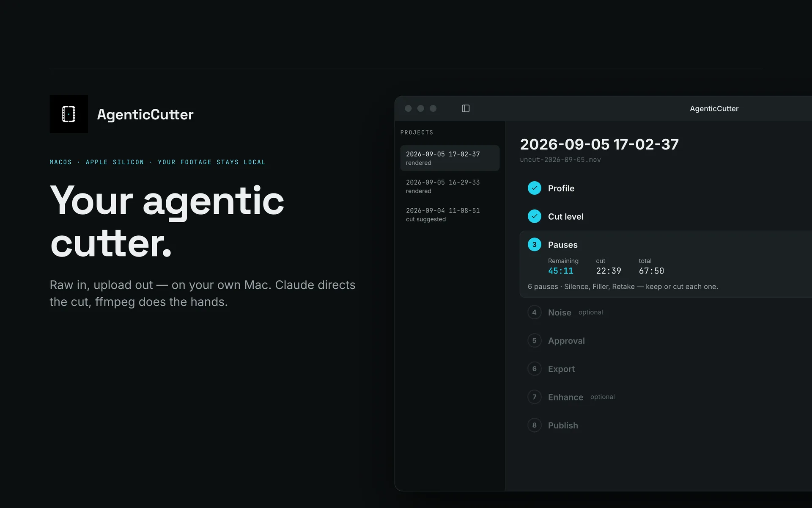
Task: Open project 2026-09-04 11-08-51 cut suggested
Action: pos(450,215)
